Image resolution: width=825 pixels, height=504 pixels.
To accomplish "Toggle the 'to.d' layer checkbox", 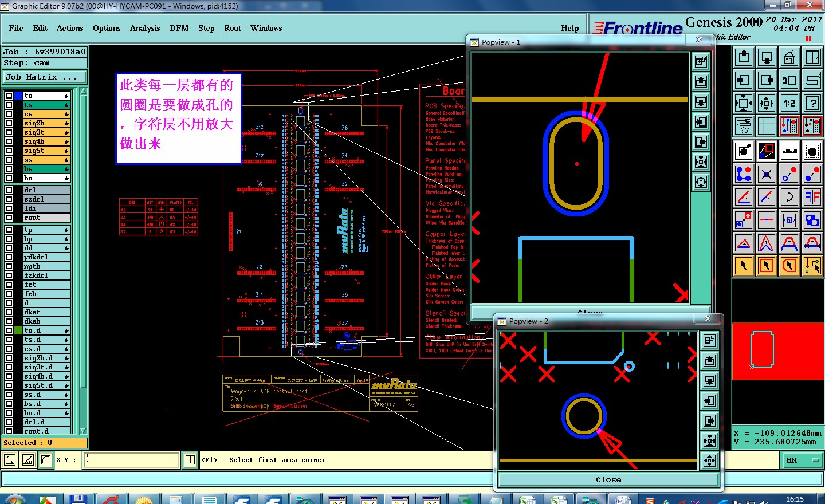I will (9, 330).
